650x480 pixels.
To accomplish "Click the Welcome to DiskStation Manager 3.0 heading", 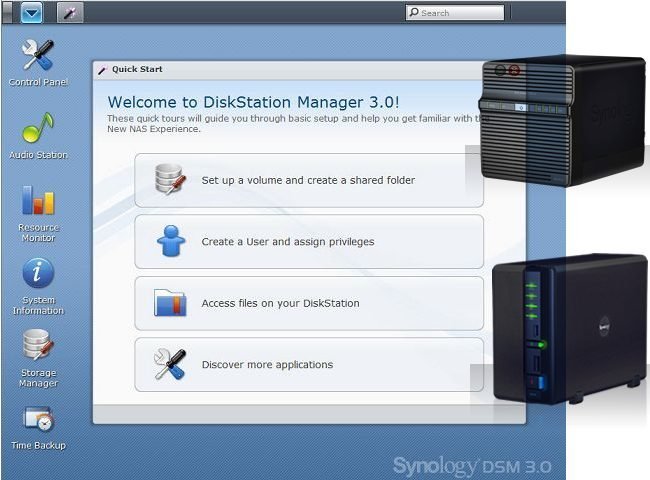I will (x=253, y=102).
